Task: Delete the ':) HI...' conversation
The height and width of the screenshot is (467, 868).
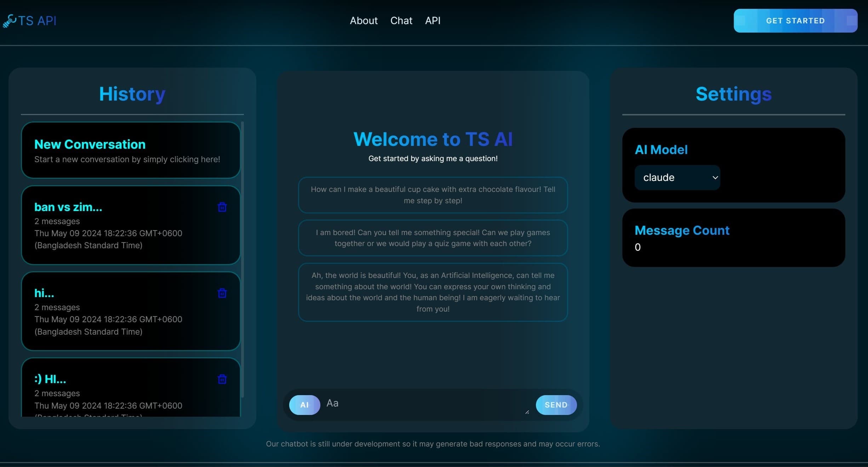Action: point(222,379)
